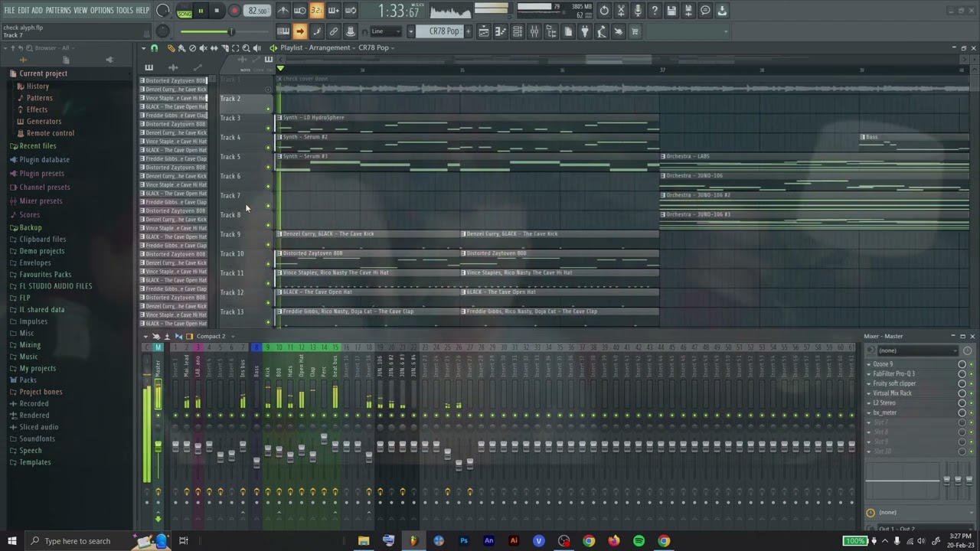Screen dimensions: 980x551
Task: Save project with the floppy disk icon
Action: point(671,11)
